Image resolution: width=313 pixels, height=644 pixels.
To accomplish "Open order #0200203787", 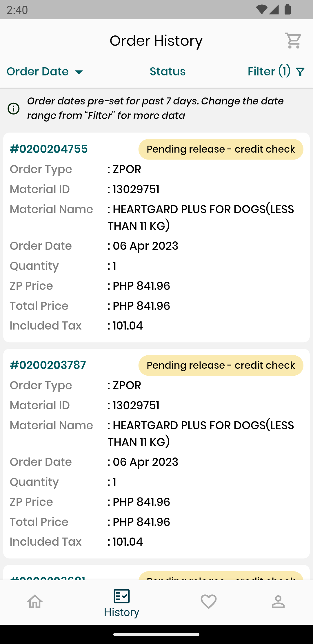I will pyautogui.click(x=48, y=365).
